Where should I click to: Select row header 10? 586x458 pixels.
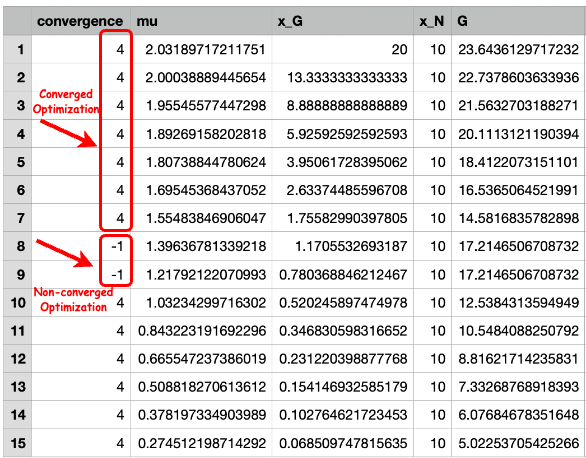point(18,303)
